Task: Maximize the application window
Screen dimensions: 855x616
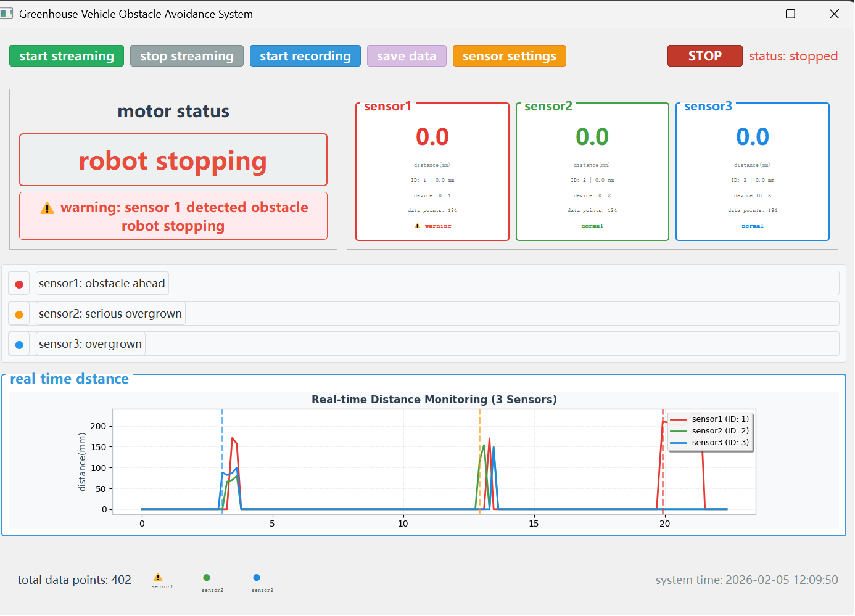Action: [x=790, y=14]
